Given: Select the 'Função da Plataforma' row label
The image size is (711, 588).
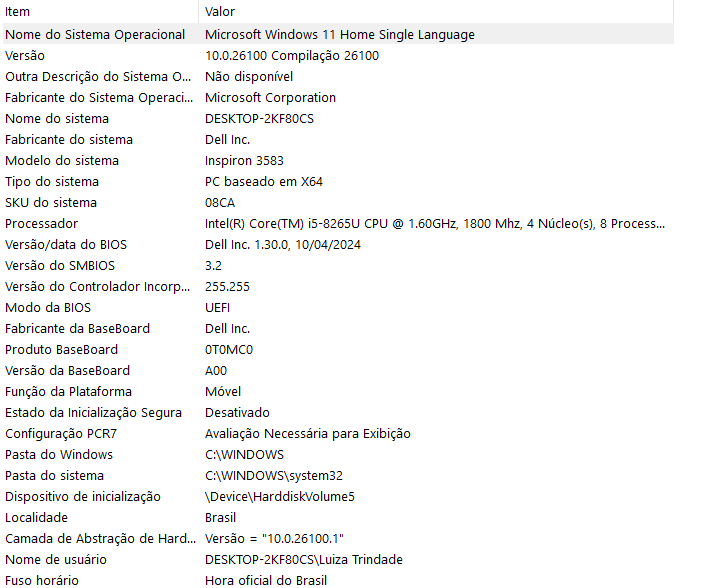Looking at the screenshot, I should click(68, 392).
